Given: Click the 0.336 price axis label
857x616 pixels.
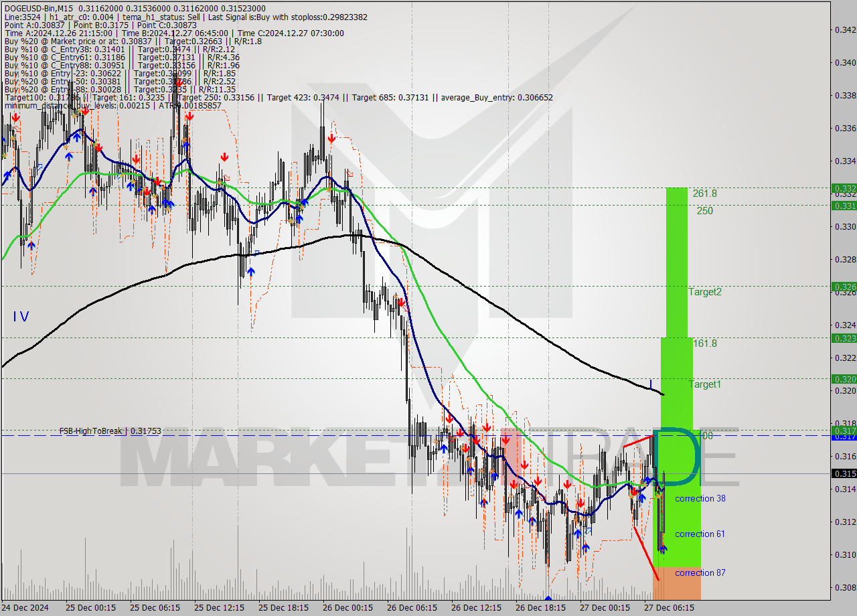Looking at the screenshot, I should [x=846, y=128].
